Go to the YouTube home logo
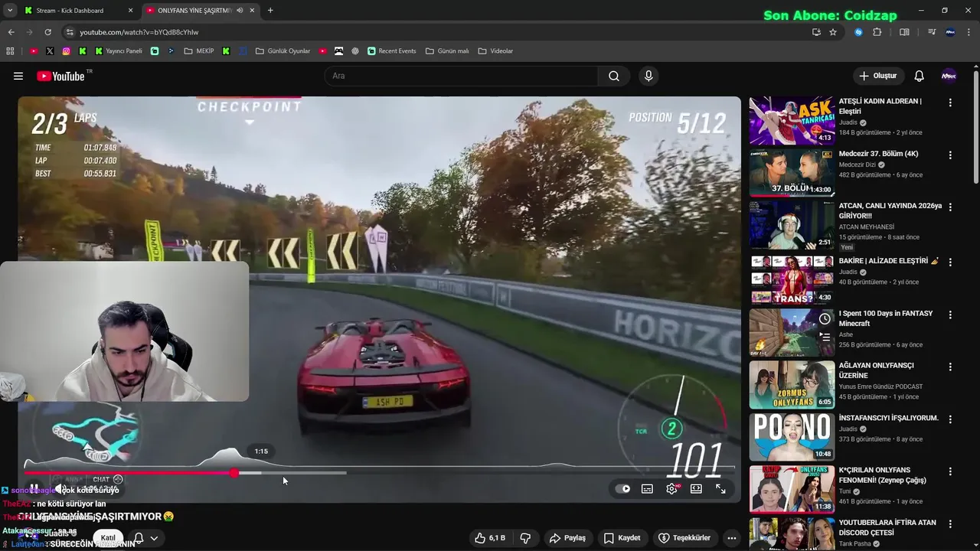Viewport: 980px width, 551px height. pyautogui.click(x=60, y=76)
